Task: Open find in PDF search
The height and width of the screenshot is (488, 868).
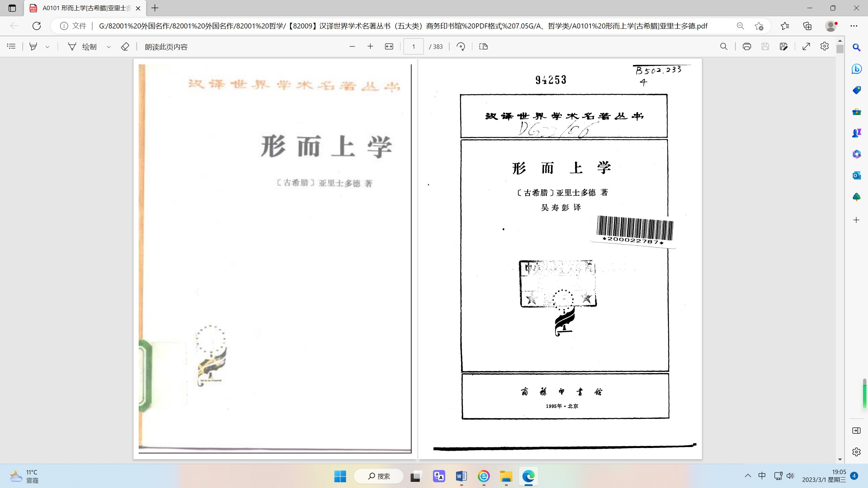Action: pos(724,46)
